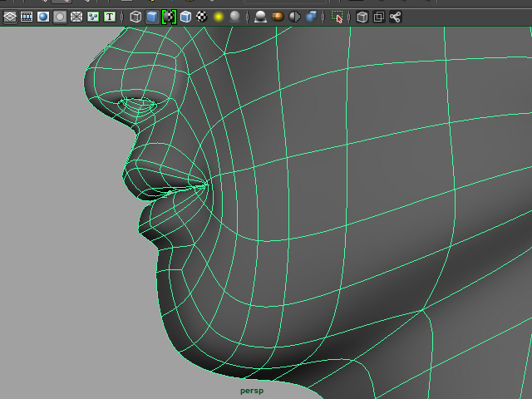Show the Field Chart overlay icon

click(76, 17)
